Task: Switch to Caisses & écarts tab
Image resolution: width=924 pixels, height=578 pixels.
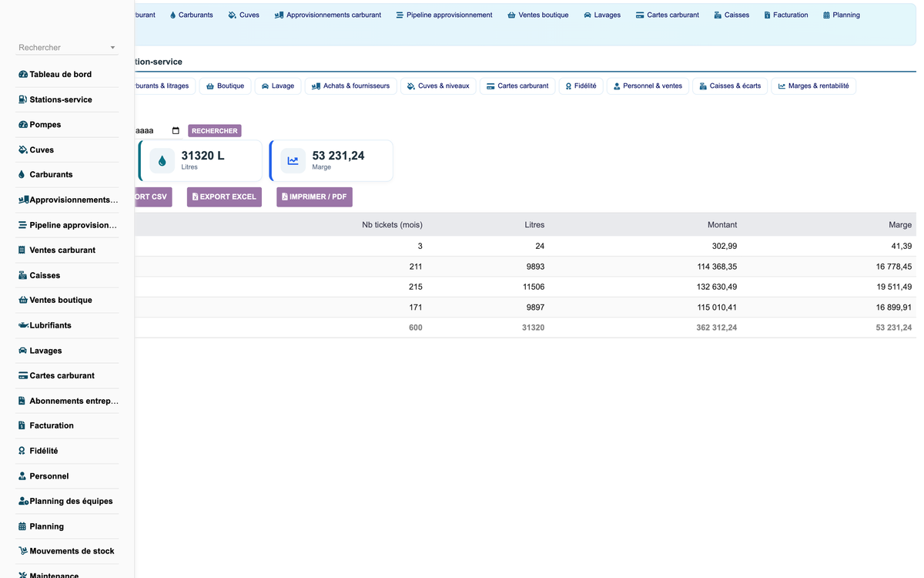Action: click(730, 86)
